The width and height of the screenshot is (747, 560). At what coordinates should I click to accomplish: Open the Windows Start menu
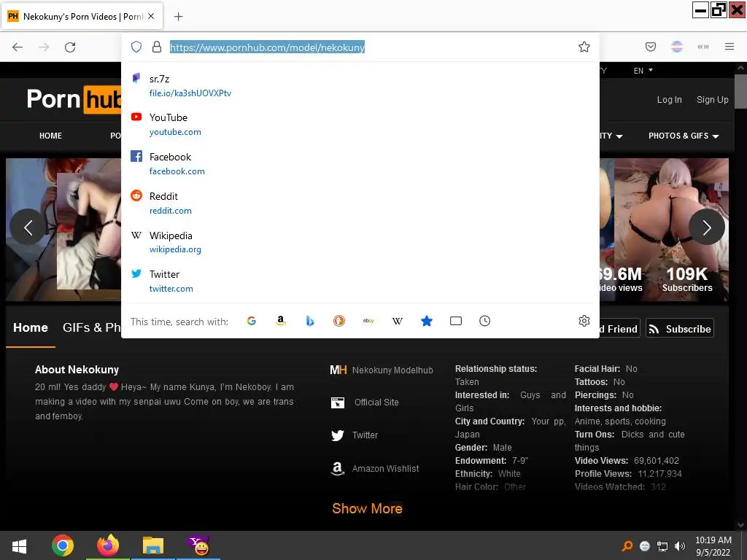[19, 545]
